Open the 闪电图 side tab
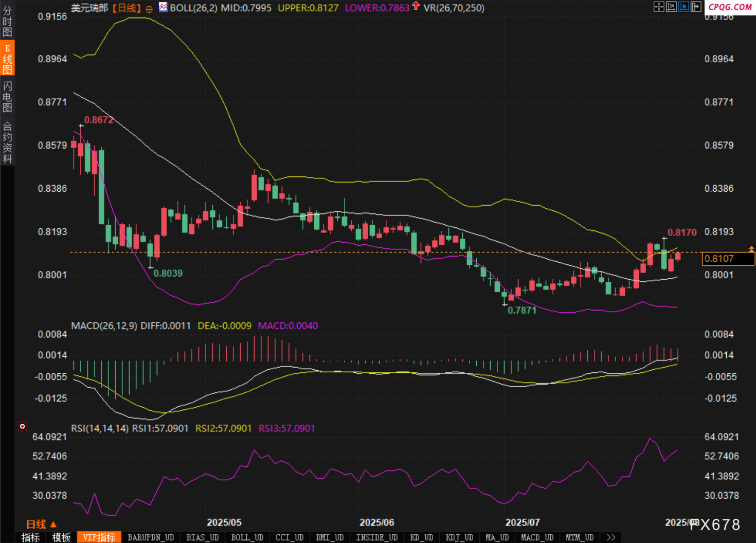This screenshot has width=756, height=543. coord(7,97)
